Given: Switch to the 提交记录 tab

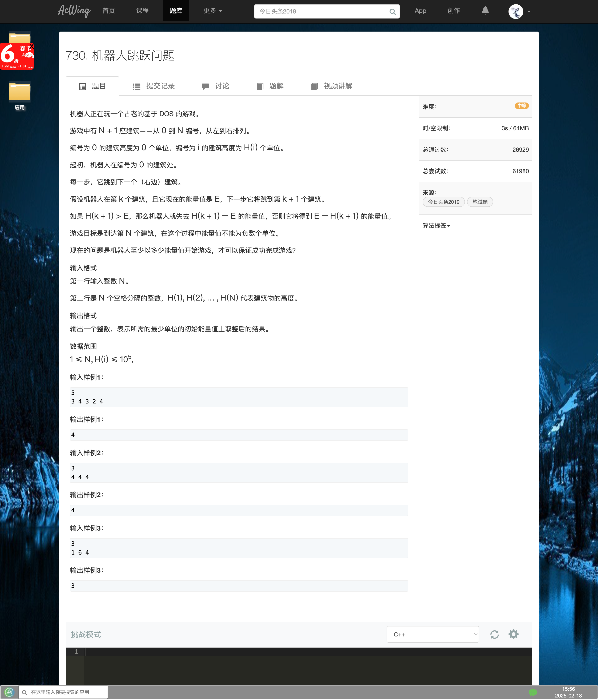Looking at the screenshot, I should point(154,86).
